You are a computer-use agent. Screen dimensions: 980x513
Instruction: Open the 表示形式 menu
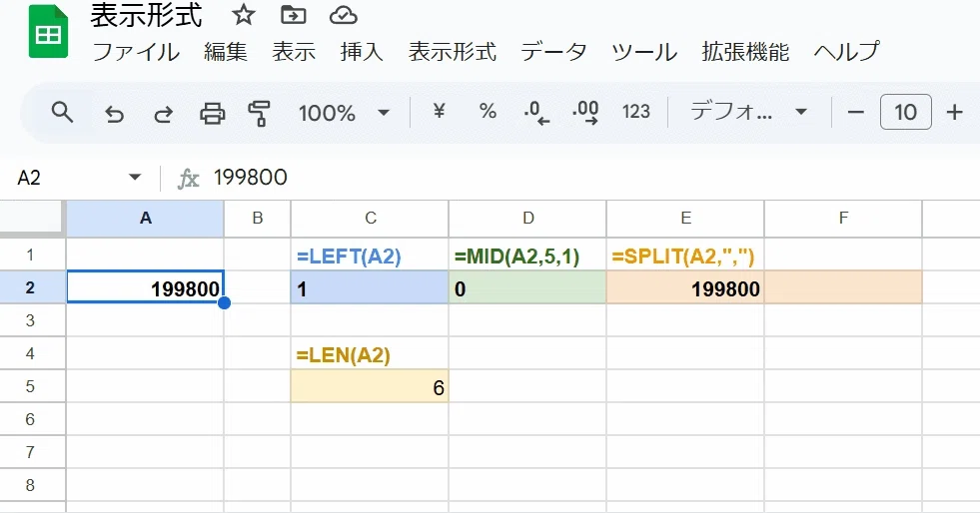[x=453, y=52]
